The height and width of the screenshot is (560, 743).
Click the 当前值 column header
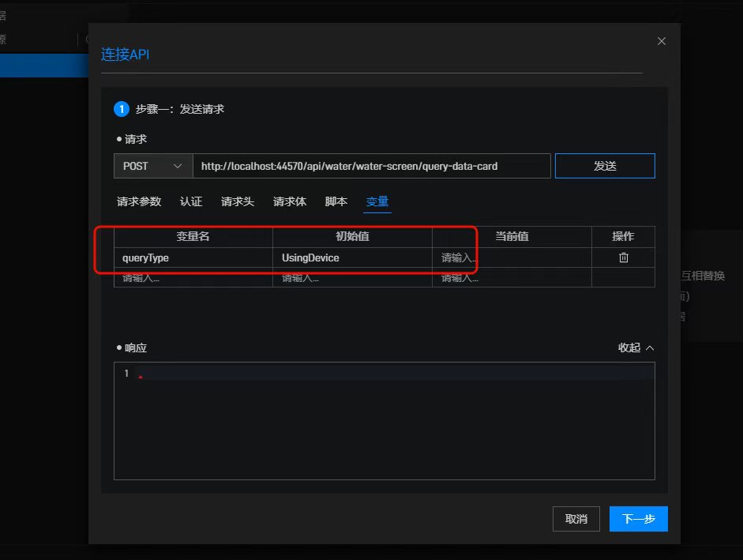point(512,236)
